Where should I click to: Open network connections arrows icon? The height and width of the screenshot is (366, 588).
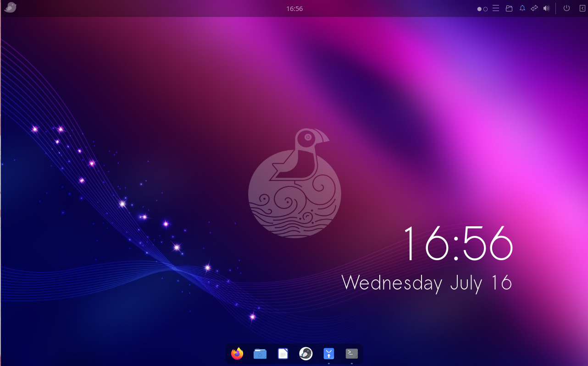coord(534,8)
